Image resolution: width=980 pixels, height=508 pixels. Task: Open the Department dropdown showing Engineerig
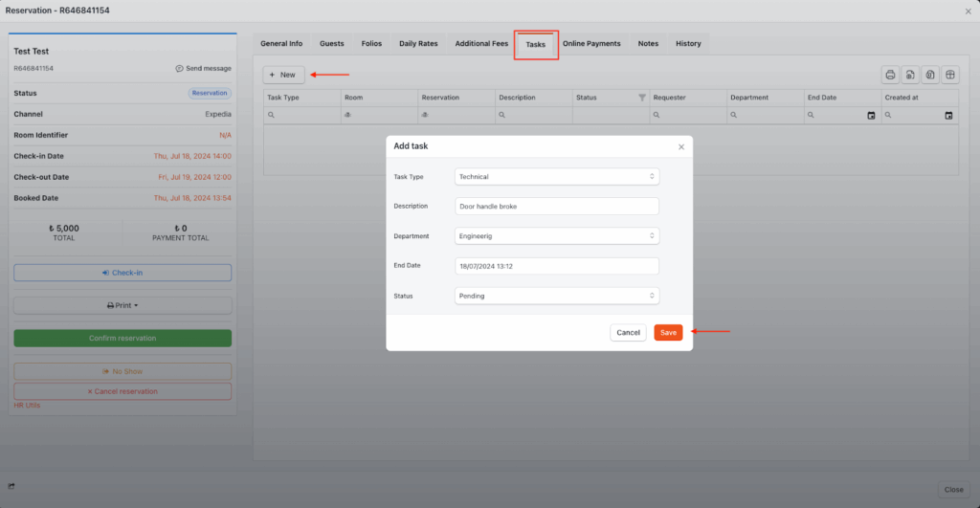(x=556, y=236)
